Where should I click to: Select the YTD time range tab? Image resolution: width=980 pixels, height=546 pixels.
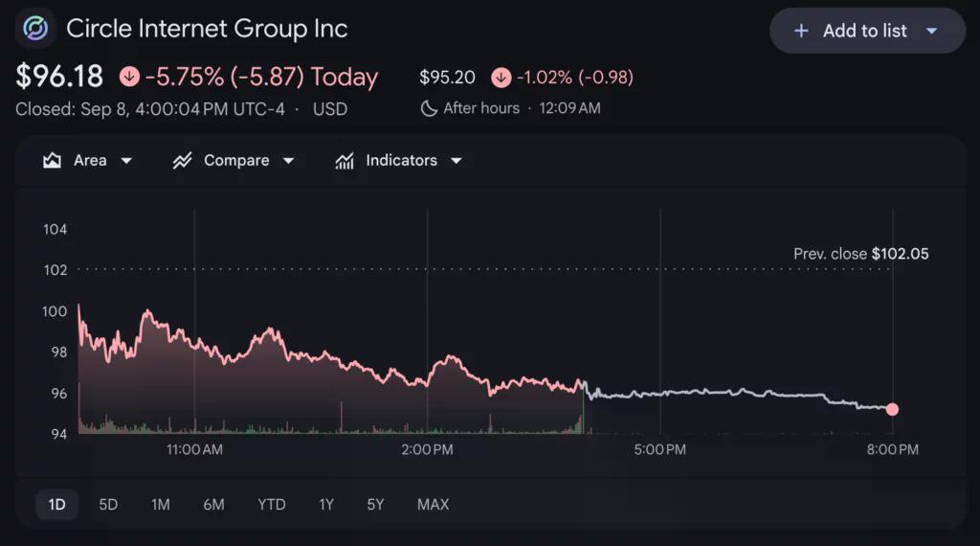tap(272, 505)
